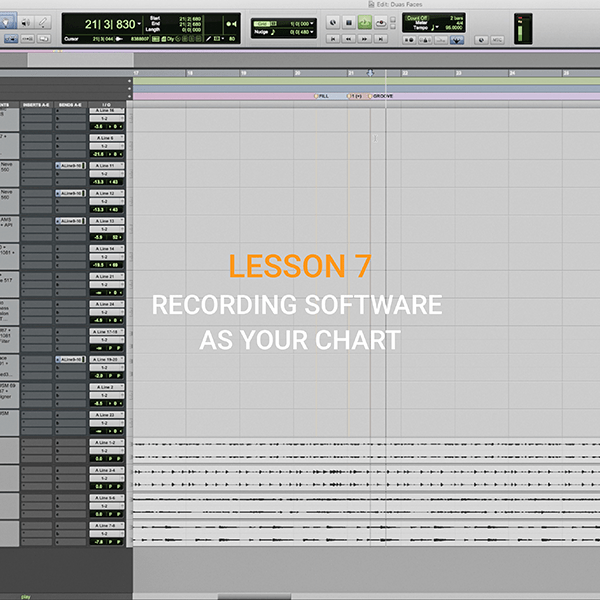Image resolution: width=600 pixels, height=600 pixels.
Task: Click the send on the A Line 13 track
Action: pos(70,221)
